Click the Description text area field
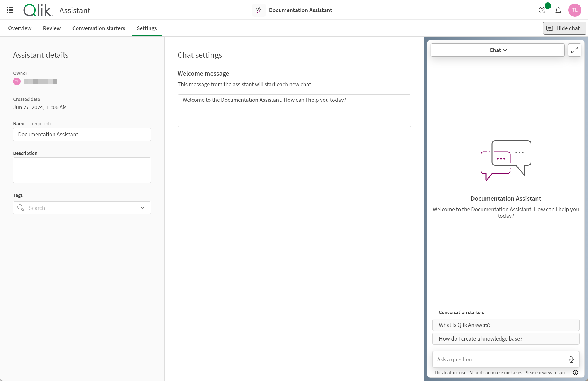Image resolution: width=588 pixels, height=381 pixels. (x=82, y=170)
